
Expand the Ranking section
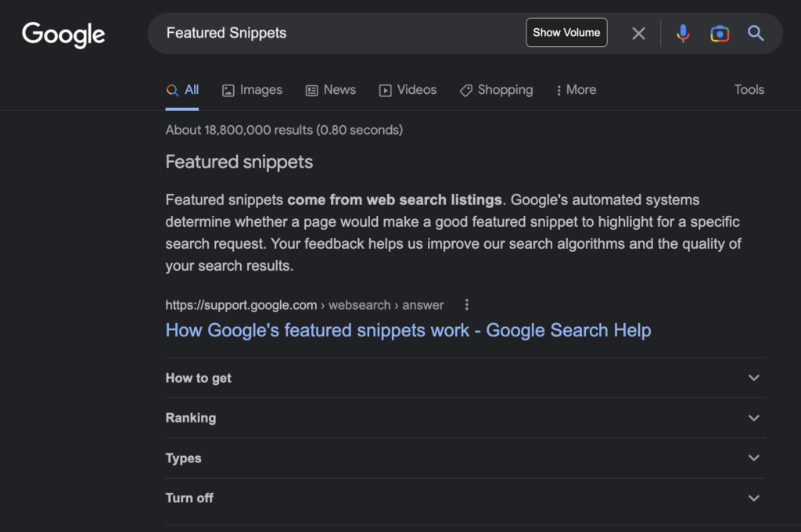[x=465, y=418]
